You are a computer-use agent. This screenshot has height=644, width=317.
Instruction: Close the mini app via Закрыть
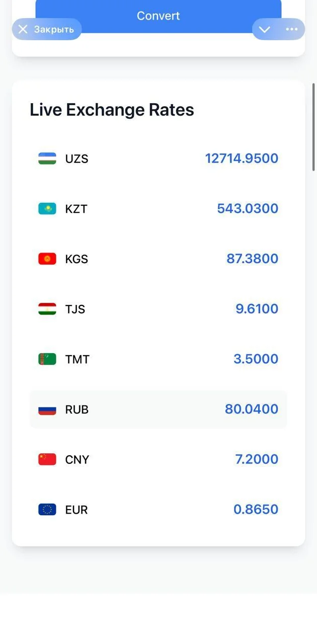pos(47,29)
